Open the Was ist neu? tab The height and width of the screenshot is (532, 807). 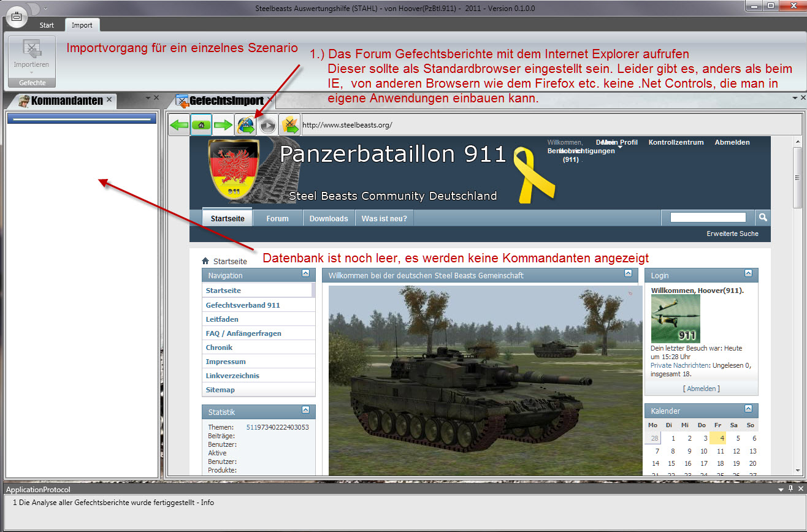click(x=384, y=218)
